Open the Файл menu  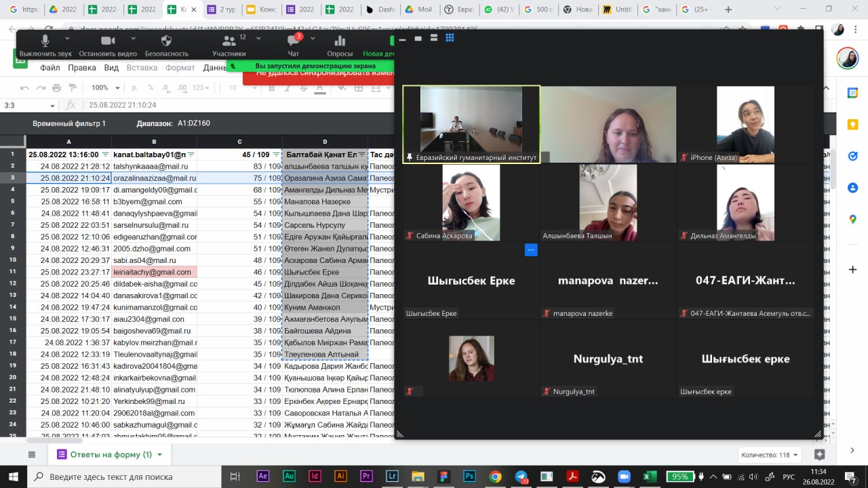tap(50, 68)
